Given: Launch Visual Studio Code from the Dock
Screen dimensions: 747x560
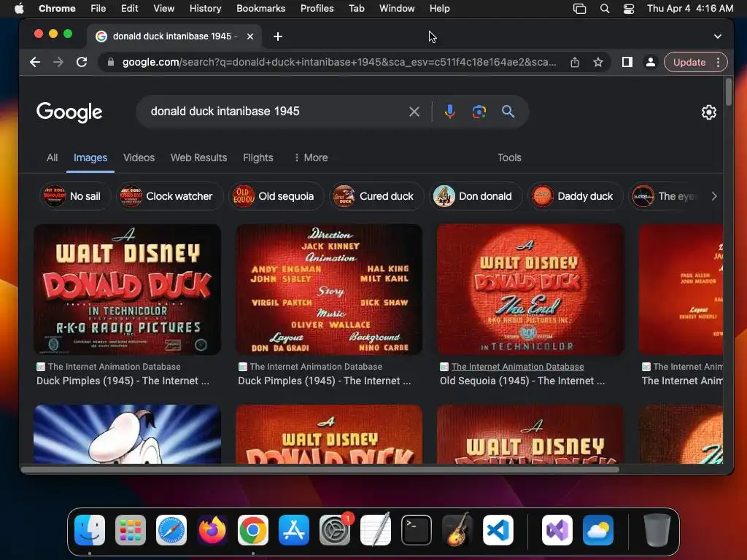Looking at the screenshot, I should tap(498, 530).
